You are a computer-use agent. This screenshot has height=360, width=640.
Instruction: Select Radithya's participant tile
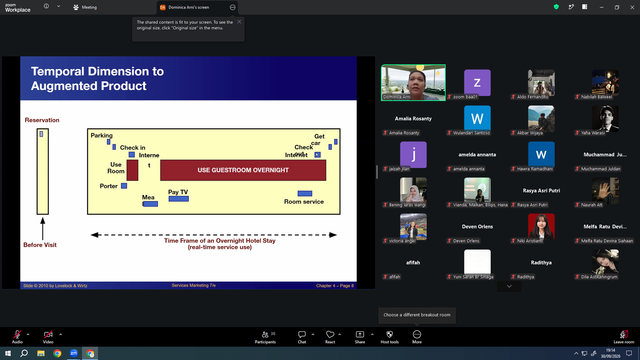(x=541, y=262)
